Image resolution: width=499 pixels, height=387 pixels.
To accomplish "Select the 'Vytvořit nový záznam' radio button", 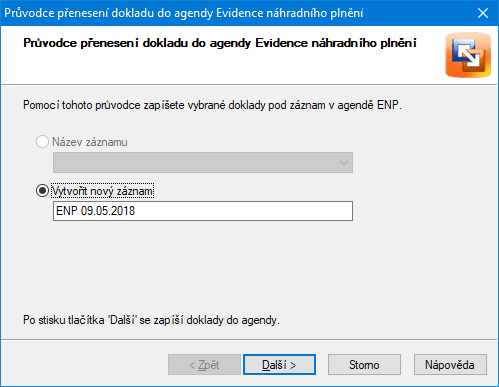I will 42,191.
